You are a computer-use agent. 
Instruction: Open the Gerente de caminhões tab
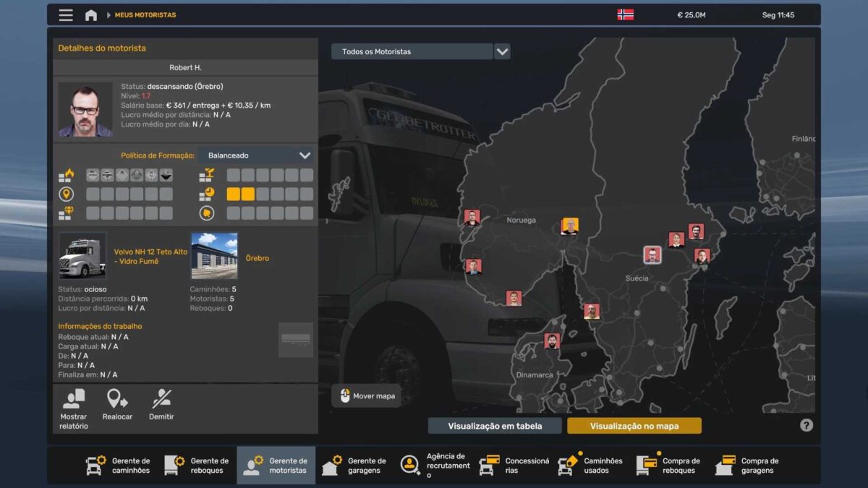[x=119, y=466]
